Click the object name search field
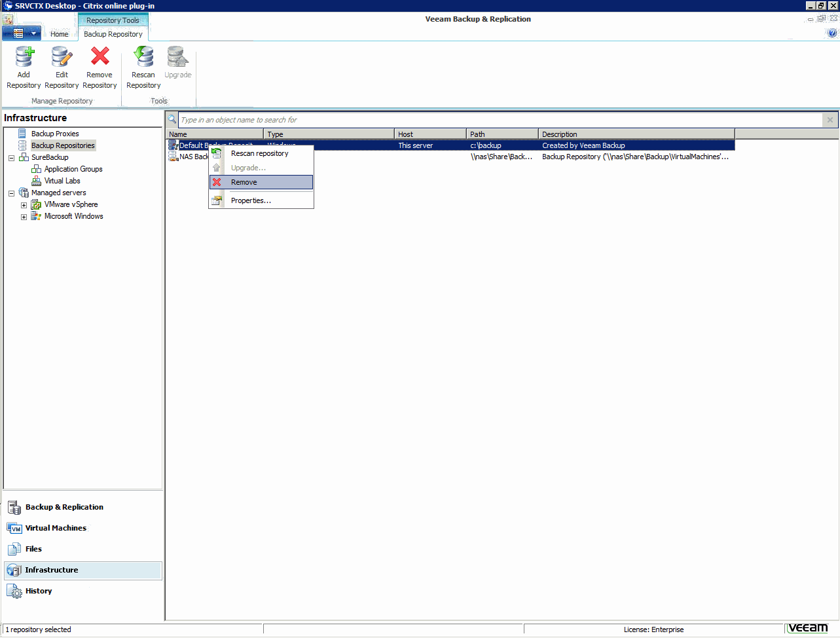840x638 pixels. point(500,120)
